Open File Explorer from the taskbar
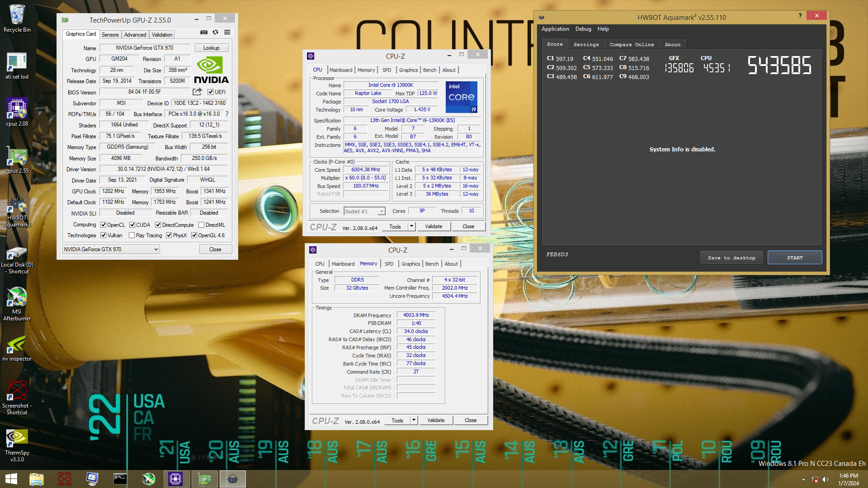 pyautogui.click(x=37, y=479)
